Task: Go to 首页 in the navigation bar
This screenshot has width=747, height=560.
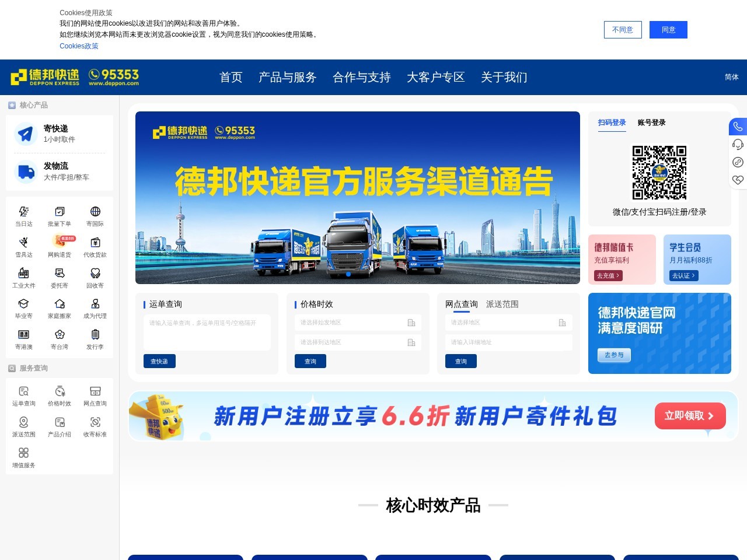Action: [x=231, y=77]
